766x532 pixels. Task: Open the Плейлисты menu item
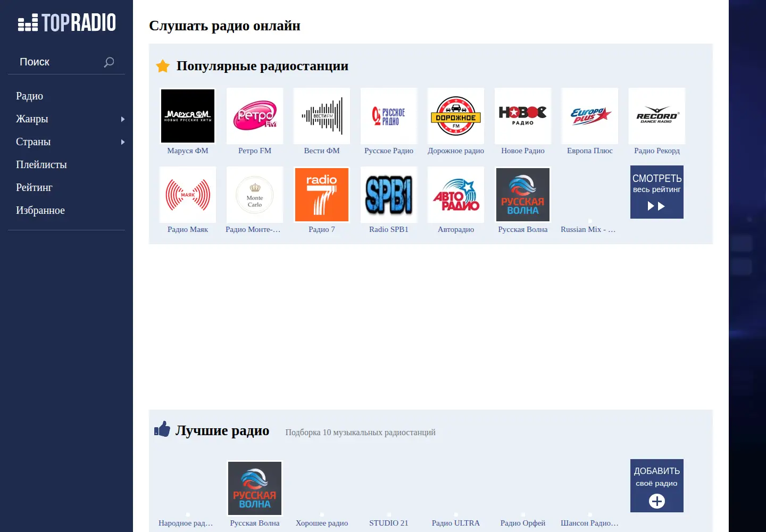[x=41, y=165]
